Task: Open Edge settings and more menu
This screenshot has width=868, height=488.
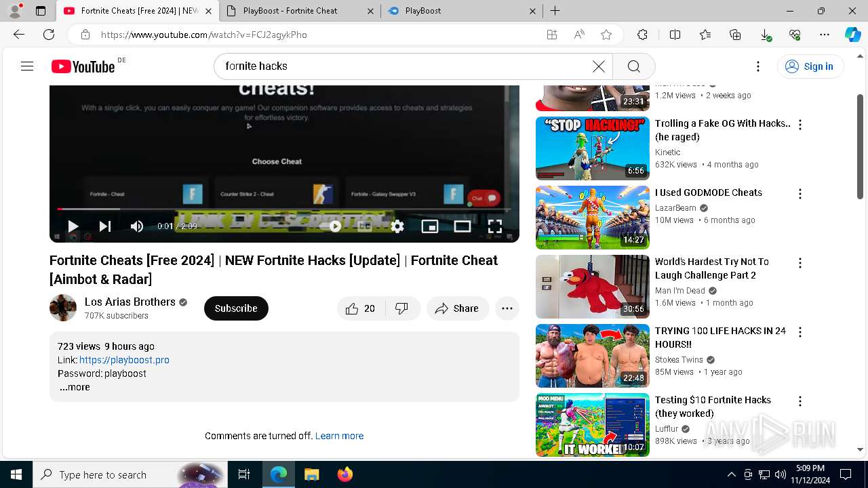Action: click(x=825, y=35)
